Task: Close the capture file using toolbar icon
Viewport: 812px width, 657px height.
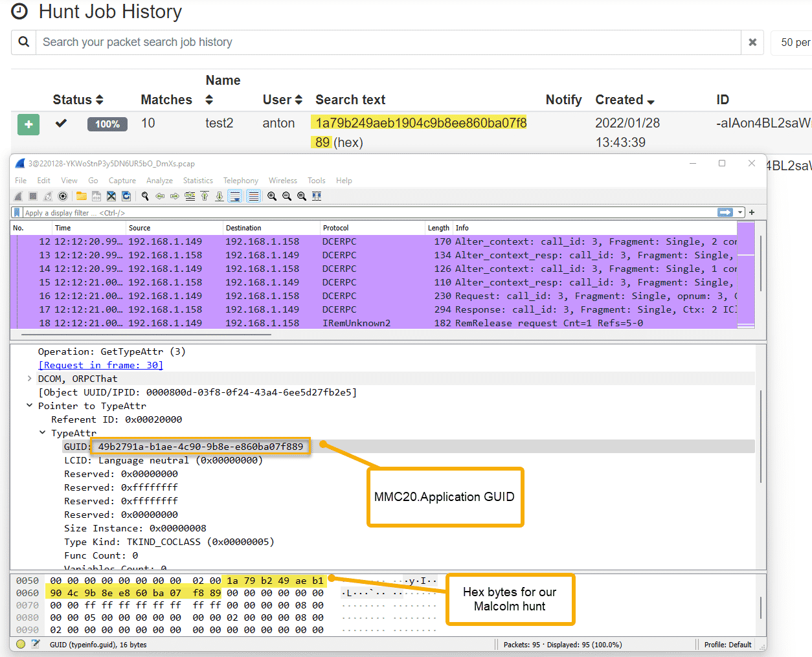Action: pyautogui.click(x=111, y=196)
